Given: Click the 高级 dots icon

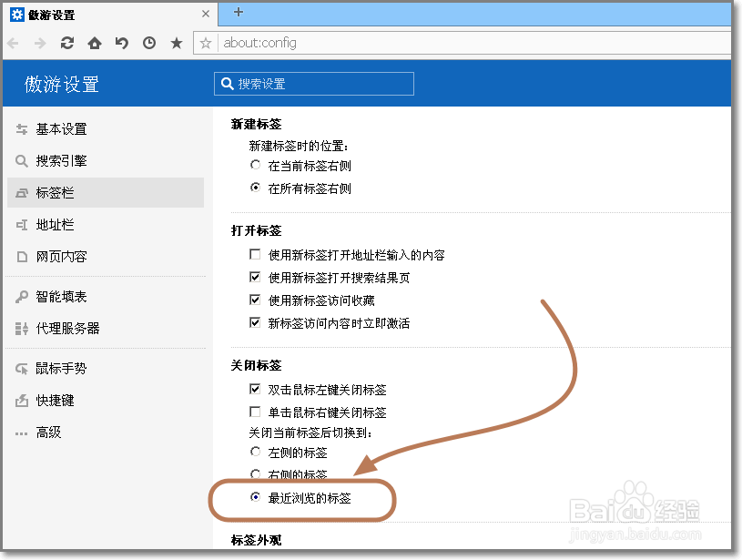Looking at the screenshot, I should 21,433.
